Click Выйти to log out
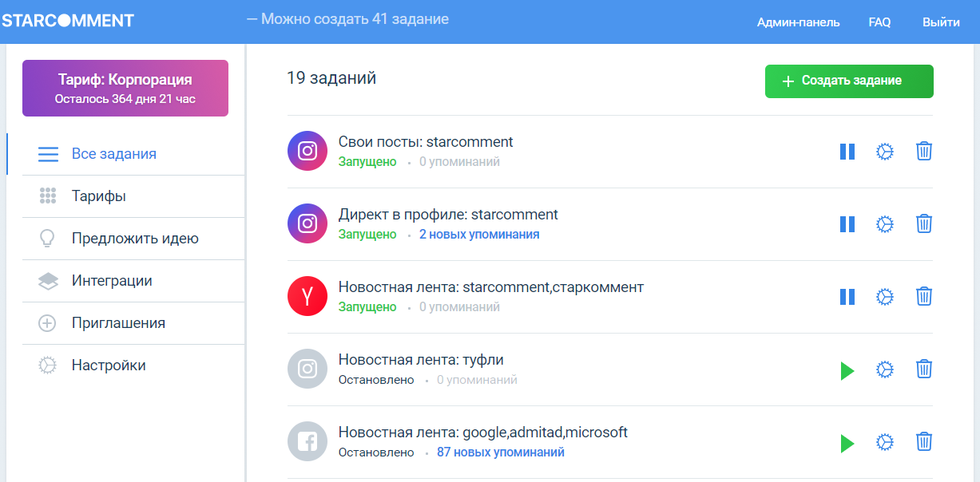Viewport: 980px width, 482px height. (941, 22)
